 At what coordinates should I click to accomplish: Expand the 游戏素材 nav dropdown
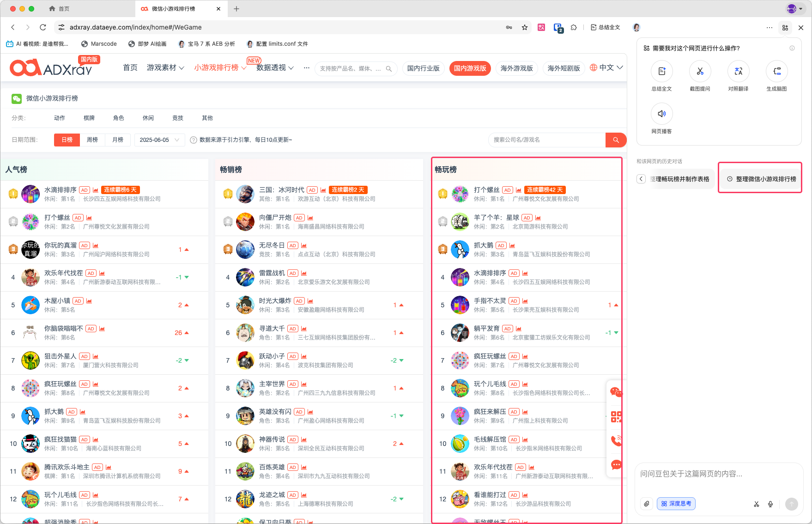point(165,68)
